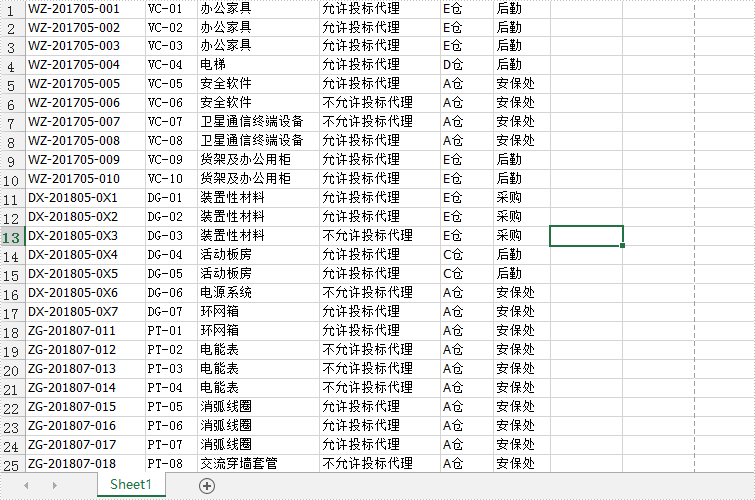
Task: Click cell ZG-201807-018
Action: [x=85, y=463]
